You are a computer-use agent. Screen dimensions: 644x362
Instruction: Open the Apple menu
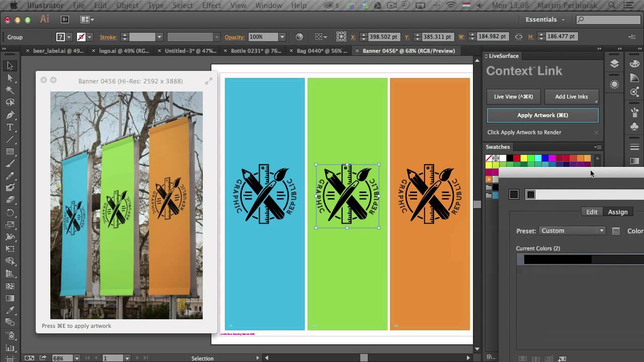13,6
